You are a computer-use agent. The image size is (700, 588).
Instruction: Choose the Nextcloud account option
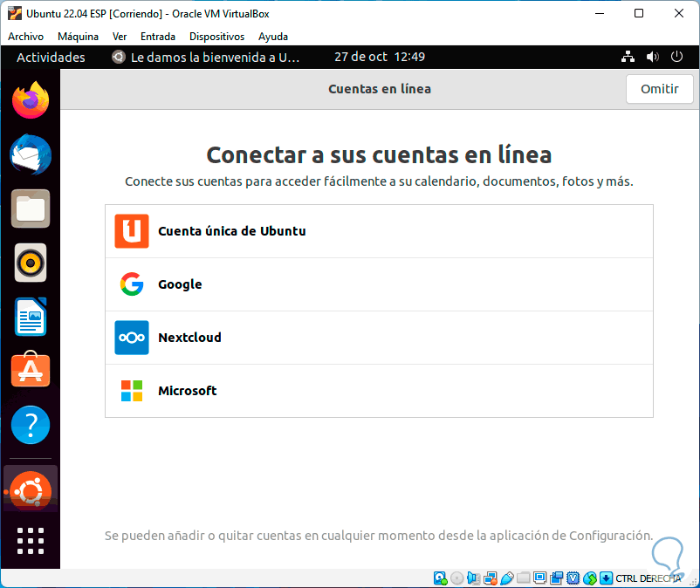379,338
